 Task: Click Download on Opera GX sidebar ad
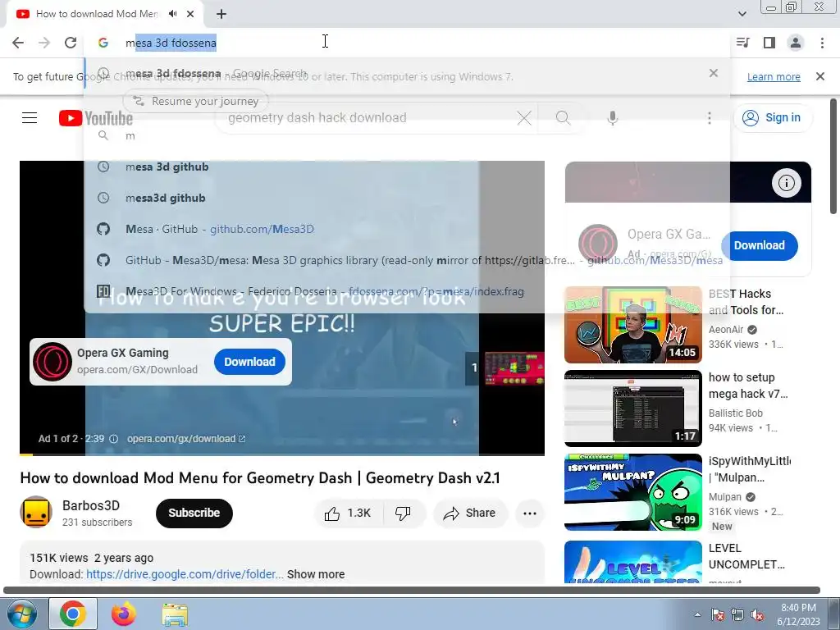click(x=759, y=245)
